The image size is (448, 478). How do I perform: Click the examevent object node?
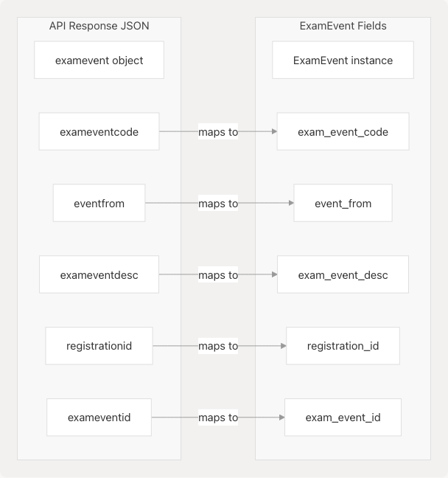pyautogui.click(x=99, y=60)
